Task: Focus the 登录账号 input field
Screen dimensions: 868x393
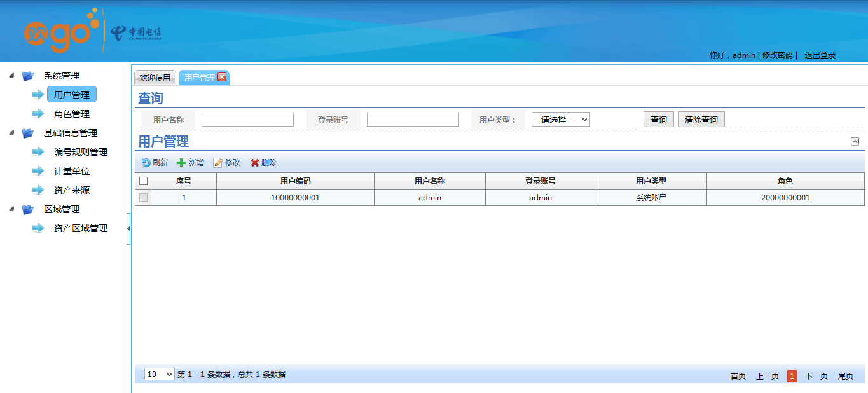Action: coord(413,120)
